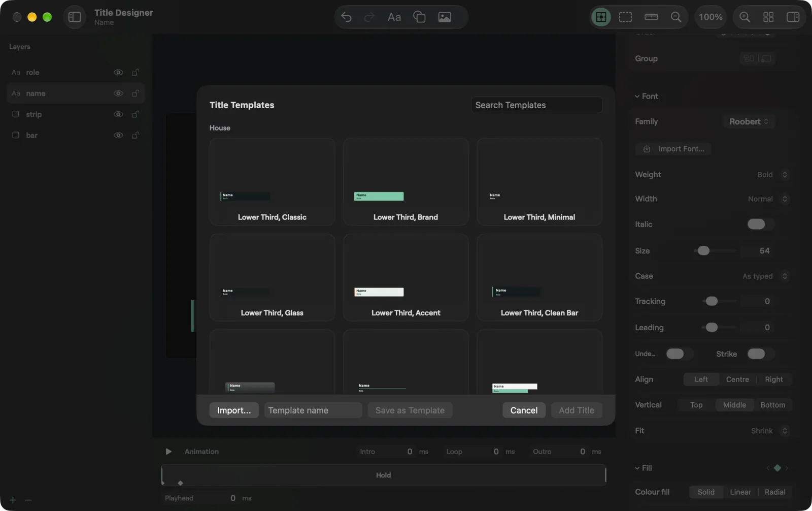Click Cancel in Title Templates dialog
The width and height of the screenshot is (812, 511).
tap(524, 410)
